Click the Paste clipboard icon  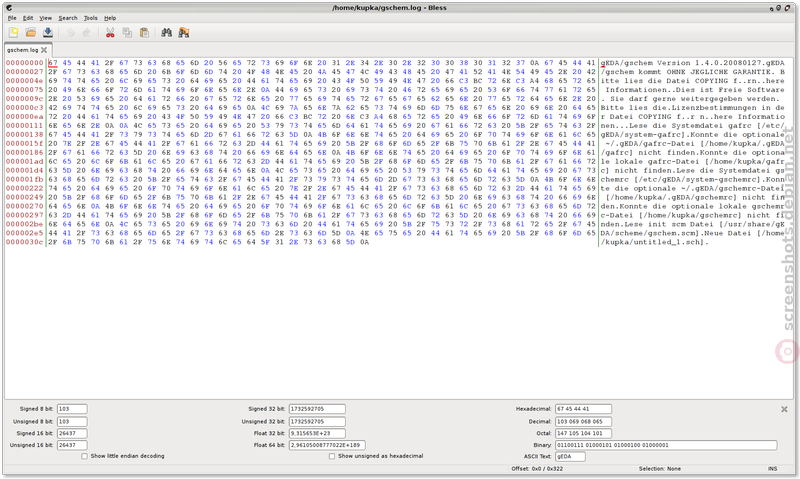point(144,33)
